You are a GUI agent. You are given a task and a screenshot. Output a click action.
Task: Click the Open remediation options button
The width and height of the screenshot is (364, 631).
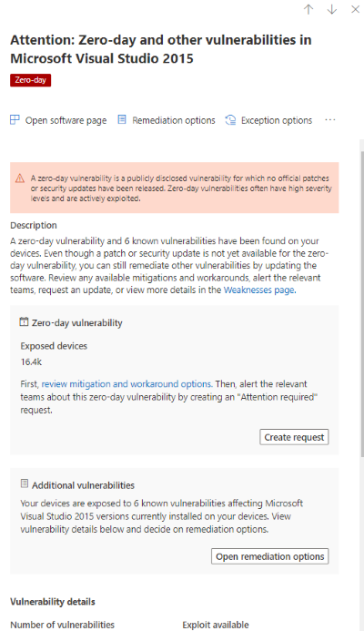pyautogui.click(x=270, y=556)
